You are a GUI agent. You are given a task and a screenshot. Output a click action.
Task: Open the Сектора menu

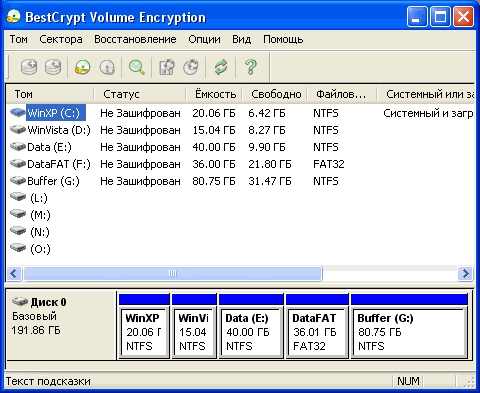point(61,39)
